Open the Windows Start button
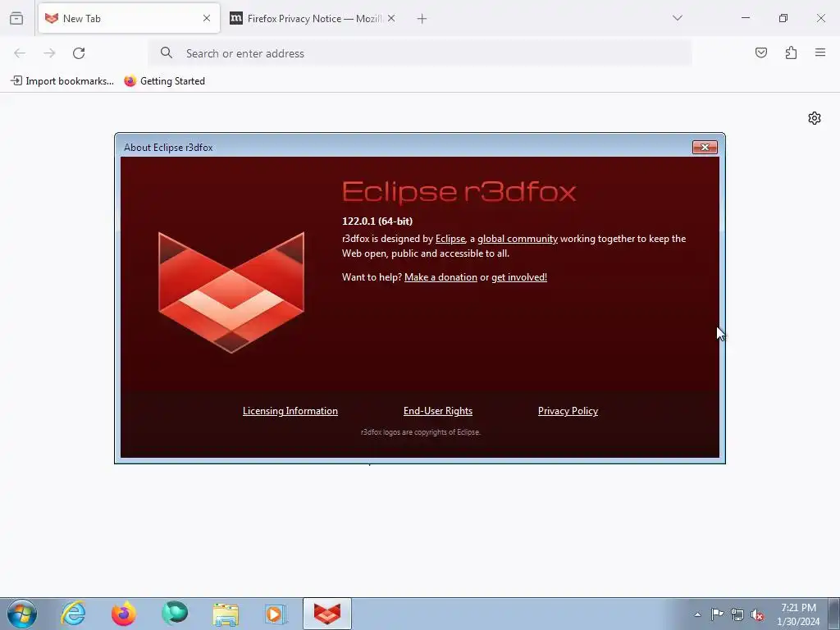The image size is (840, 630). (x=22, y=614)
